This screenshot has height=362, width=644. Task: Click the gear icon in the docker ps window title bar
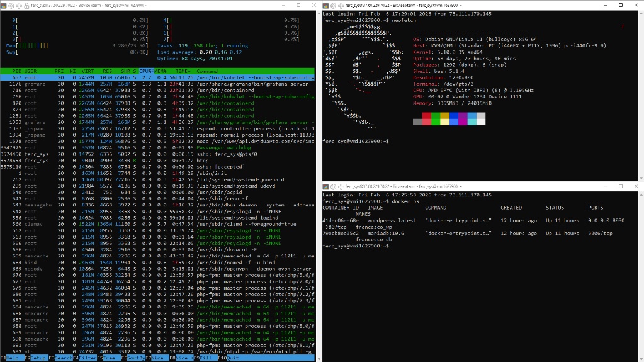click(332, 186)
